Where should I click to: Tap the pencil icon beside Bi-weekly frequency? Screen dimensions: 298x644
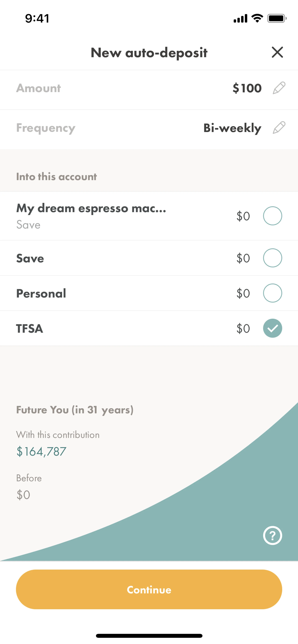click(x=279, y=128)
